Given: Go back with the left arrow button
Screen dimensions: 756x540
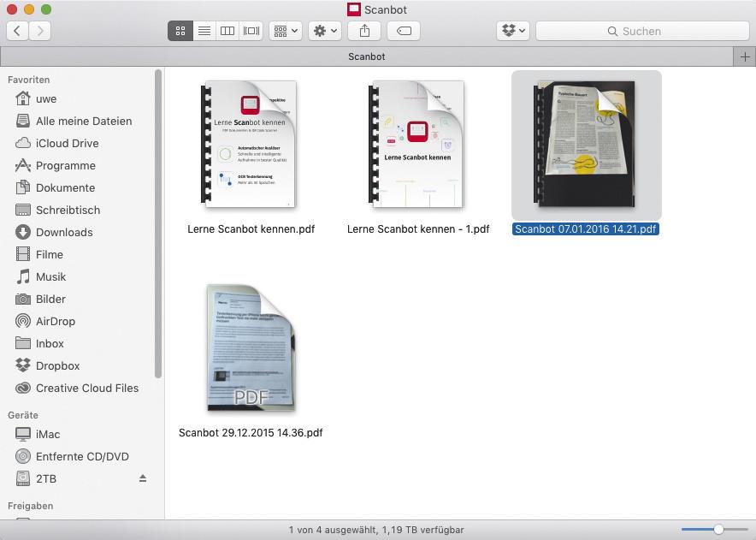Looking at the screenshot, I should (x=17, y=31).
